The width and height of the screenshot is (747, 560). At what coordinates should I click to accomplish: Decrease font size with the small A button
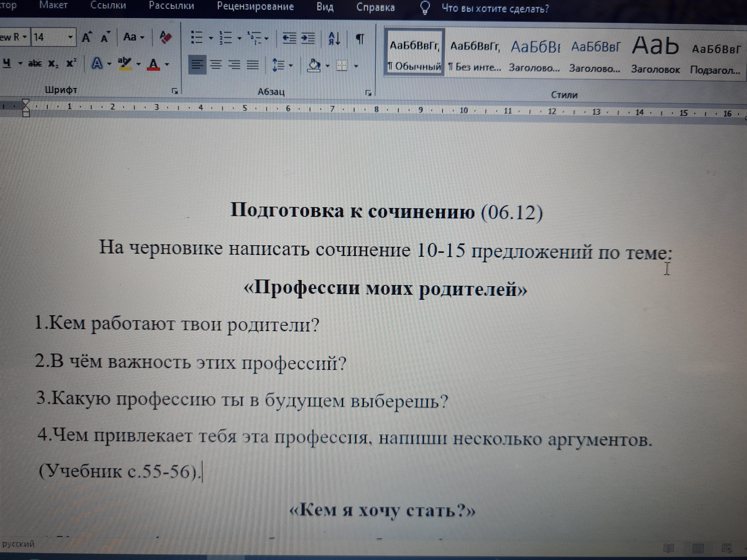click(105, 37)
